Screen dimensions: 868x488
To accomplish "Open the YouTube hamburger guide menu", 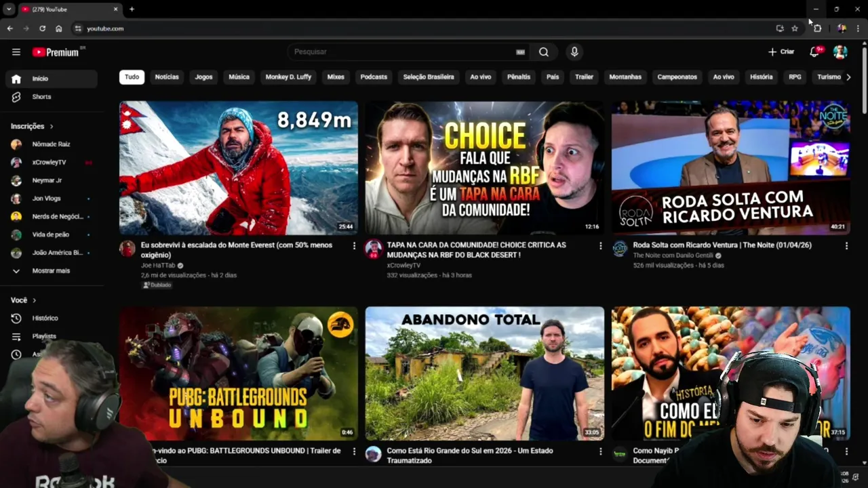I will click(16, 52).
